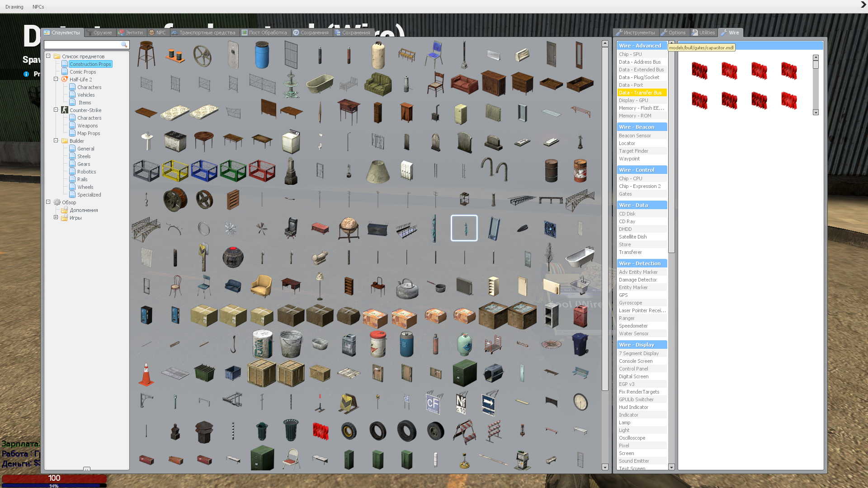Choose the yellow armchair prop
868x488 pixels.
point(262,286)
